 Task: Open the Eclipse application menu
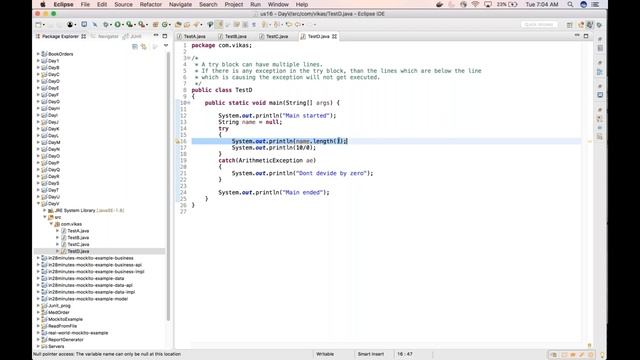[x=63, y=4]
